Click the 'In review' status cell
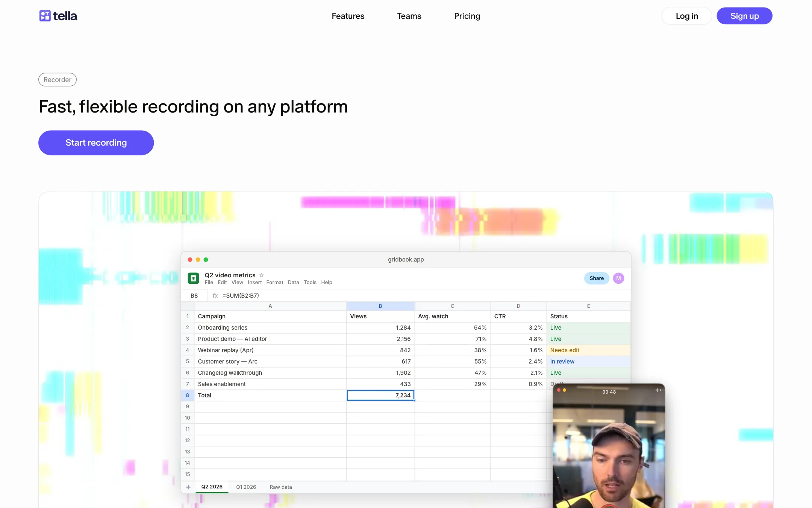Image resolution: width=812 pixels, height=508 pixels. point(589,362)
